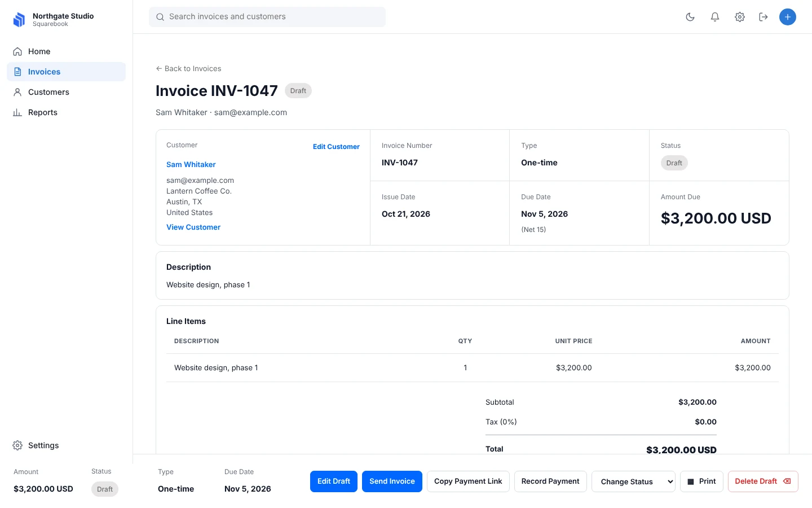Go to Customers in the sidebar
Image resolution: width=812 pixels, height=508 pixels.
(x=66, y=92)
